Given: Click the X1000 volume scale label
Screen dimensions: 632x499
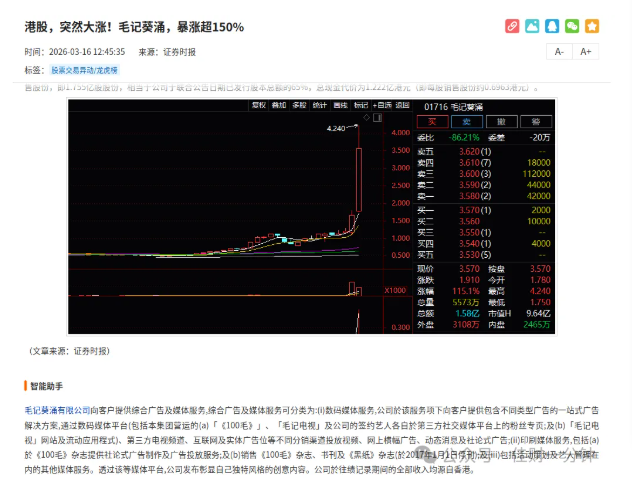Looking at the screenshot, I should click(x=395, y=291).
